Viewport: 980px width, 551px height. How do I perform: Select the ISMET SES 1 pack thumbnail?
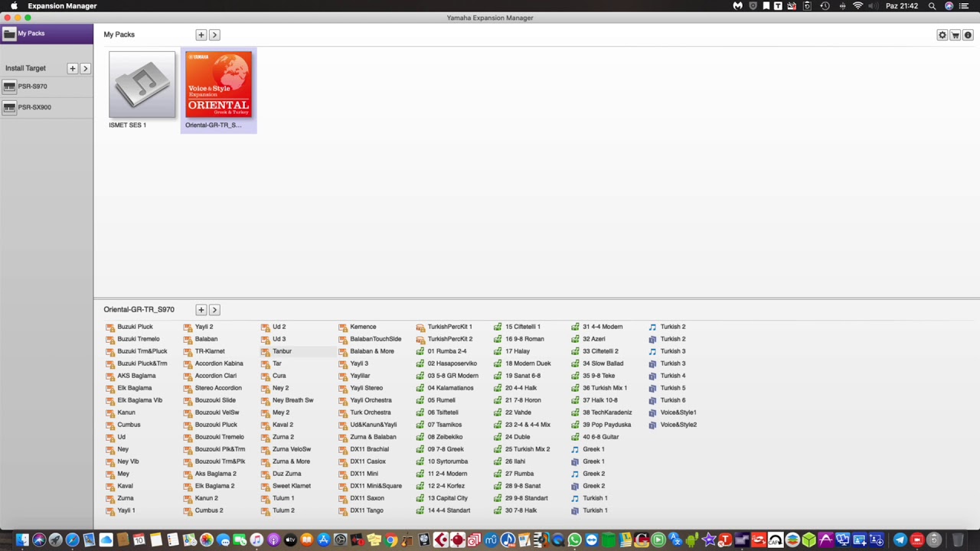142,84
